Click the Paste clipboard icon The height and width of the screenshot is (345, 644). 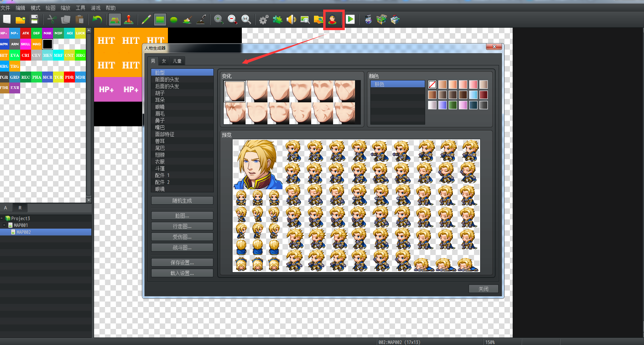(x=79, y=20)
